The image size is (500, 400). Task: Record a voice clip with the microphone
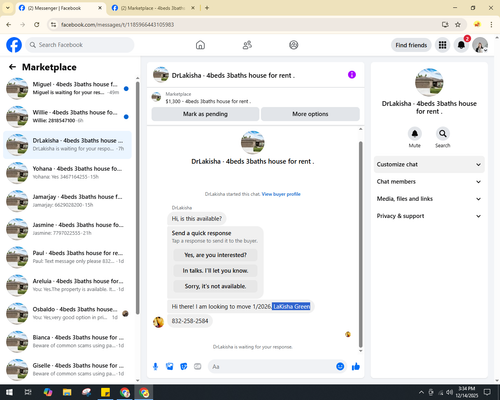(x=155, y=367)
